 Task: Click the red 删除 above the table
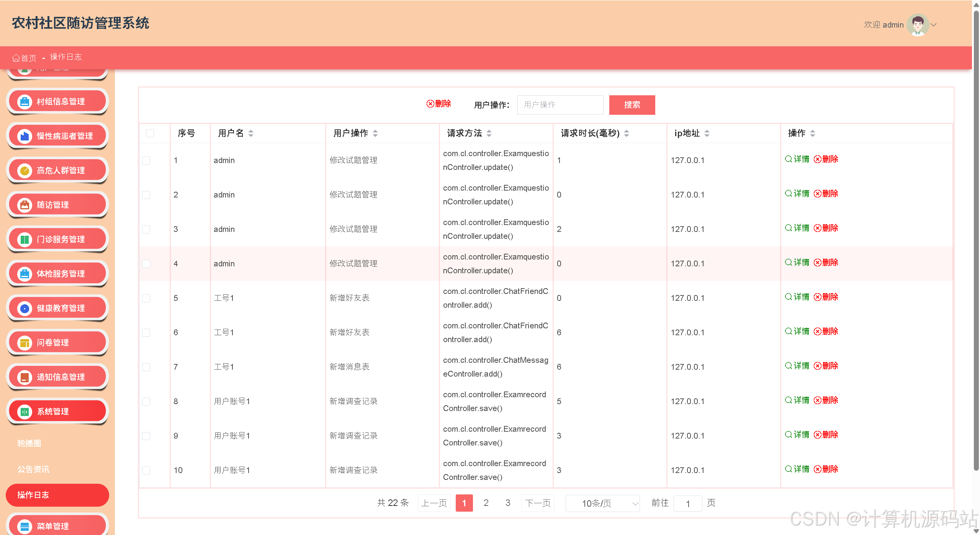tap(438, 104)
